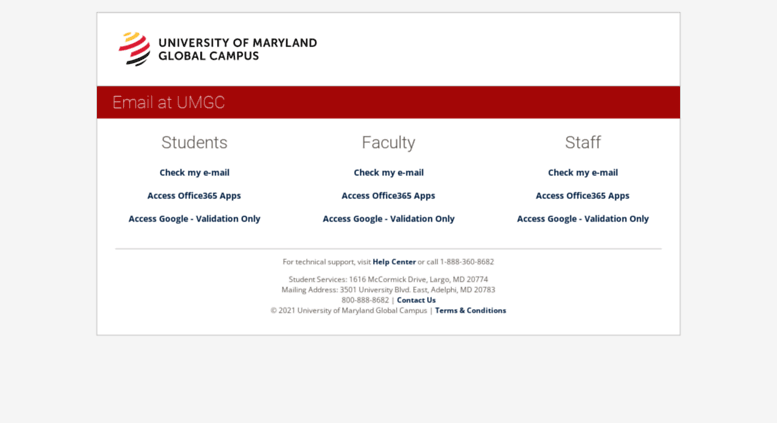Open Faculty Access Office365 Apps link

388,196
